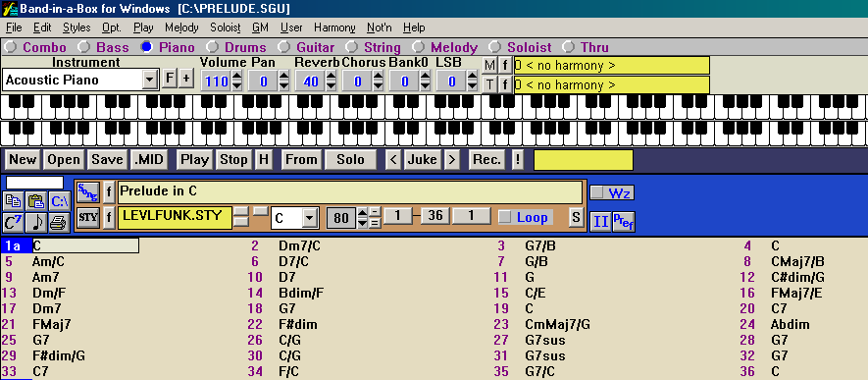This screenshot has height=380, width=868.
Task: Click the .MID button
Action: tap(149, 160)
